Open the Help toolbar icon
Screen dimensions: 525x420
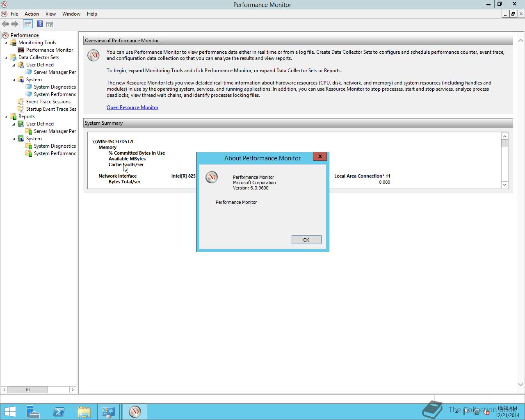point(40,24)
